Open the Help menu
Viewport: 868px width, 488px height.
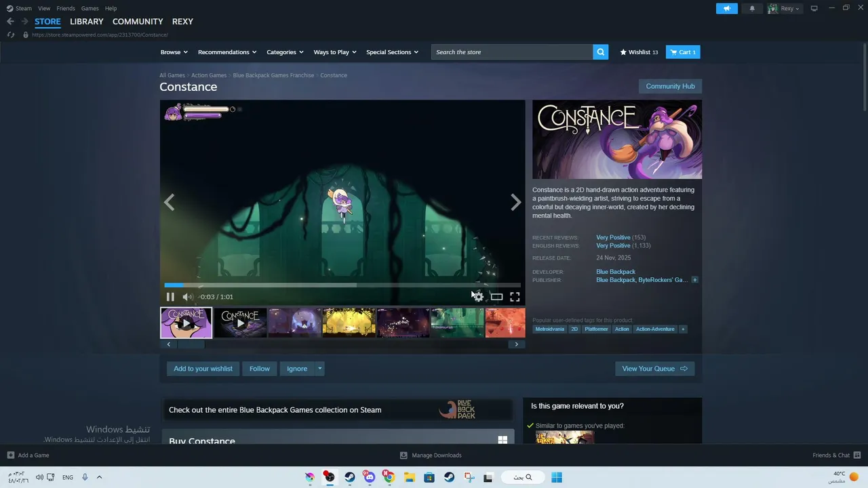pos(111,8)
